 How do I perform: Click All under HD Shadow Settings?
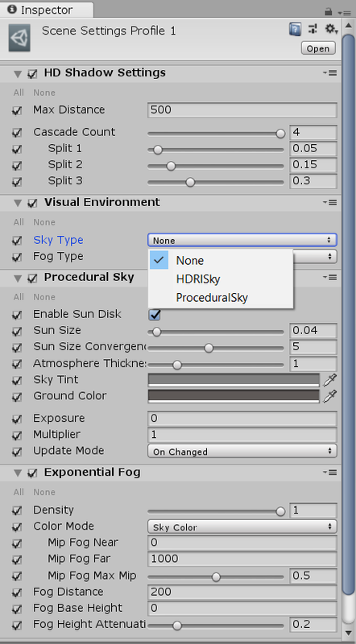click(x=19, y=93)
